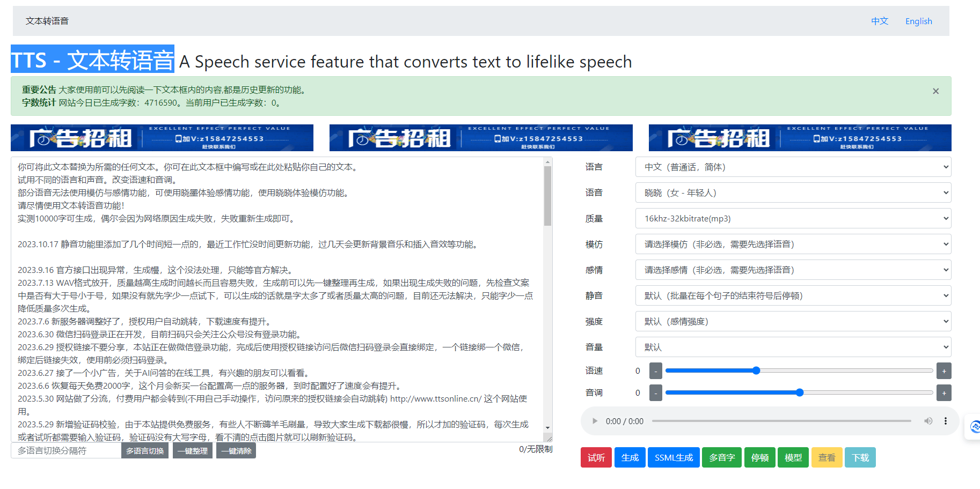Open the 语音 voice dropdown
980x489 pixels.
(x=793, y=193)
